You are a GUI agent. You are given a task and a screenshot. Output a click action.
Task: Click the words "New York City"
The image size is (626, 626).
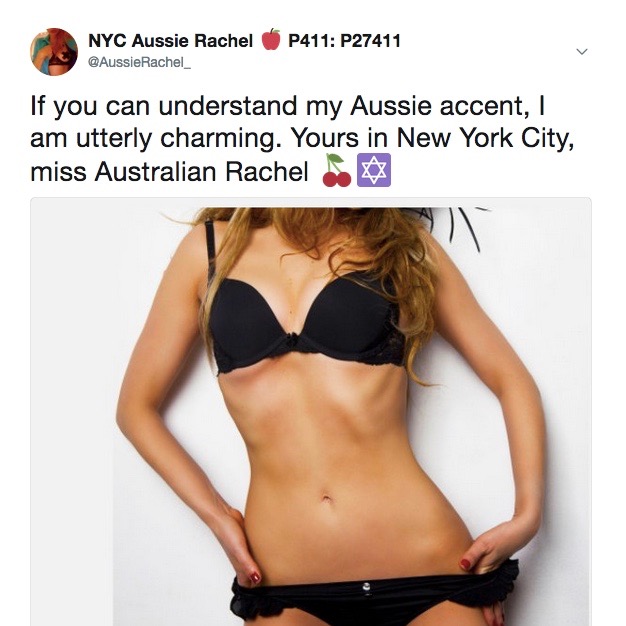483,139
